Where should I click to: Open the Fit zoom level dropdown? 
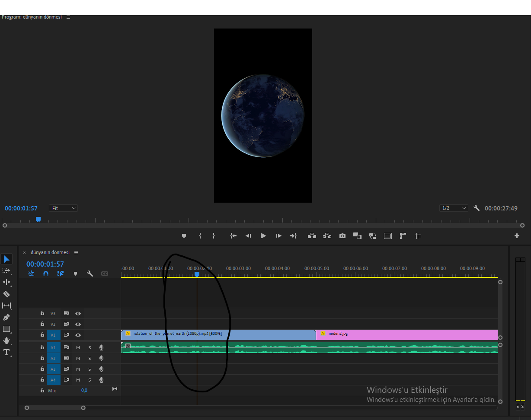[63, 208]
